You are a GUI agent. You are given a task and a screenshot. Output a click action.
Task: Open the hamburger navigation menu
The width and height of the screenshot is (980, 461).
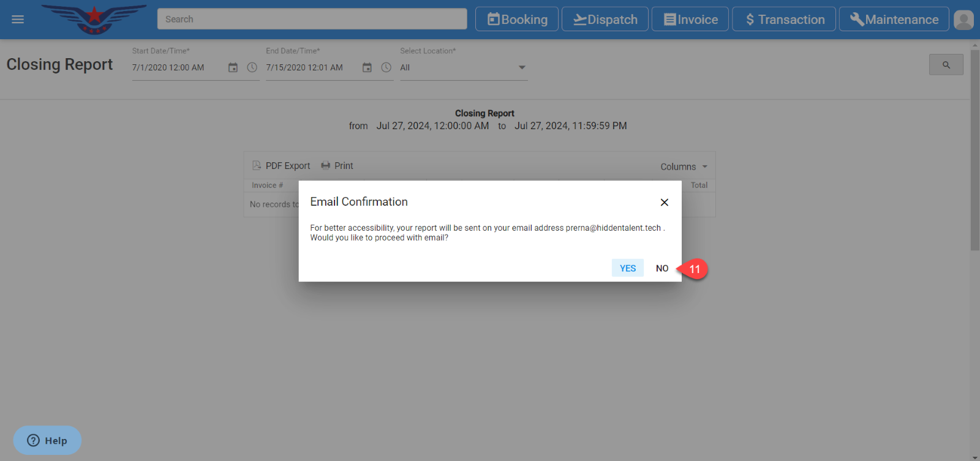[x=18, y=20]
